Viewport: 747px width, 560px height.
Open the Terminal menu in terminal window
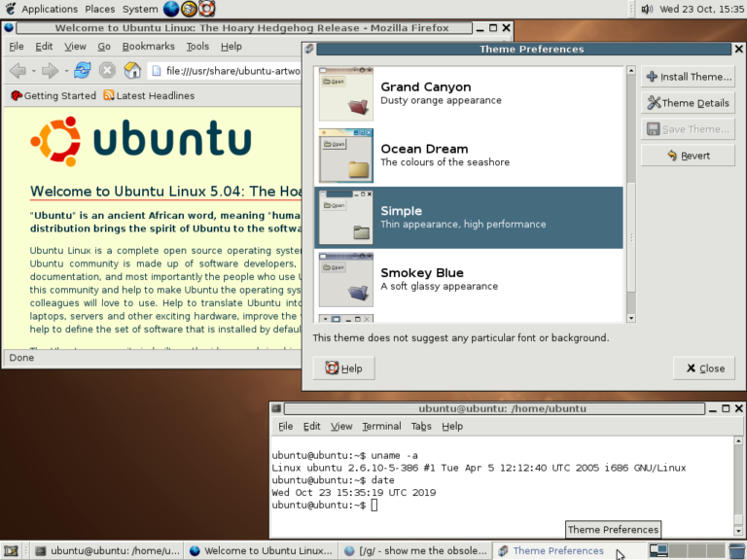click(381, 426)
